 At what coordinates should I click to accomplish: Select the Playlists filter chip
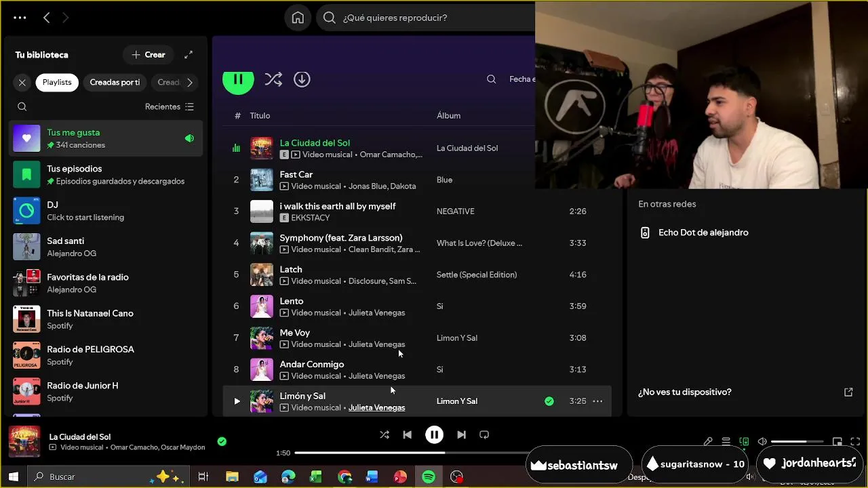click(57, 82)
